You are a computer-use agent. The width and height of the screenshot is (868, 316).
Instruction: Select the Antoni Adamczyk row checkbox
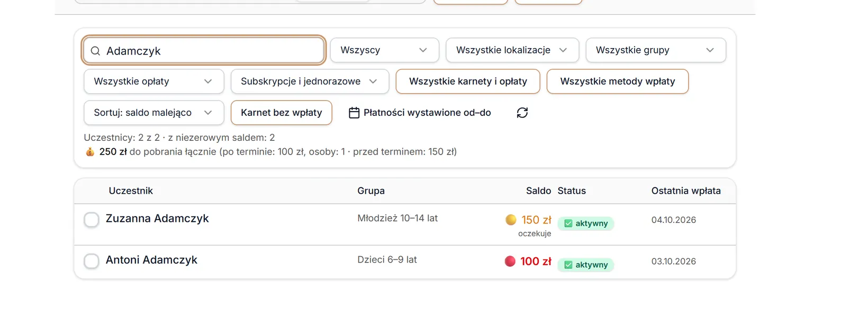point(92,261)
